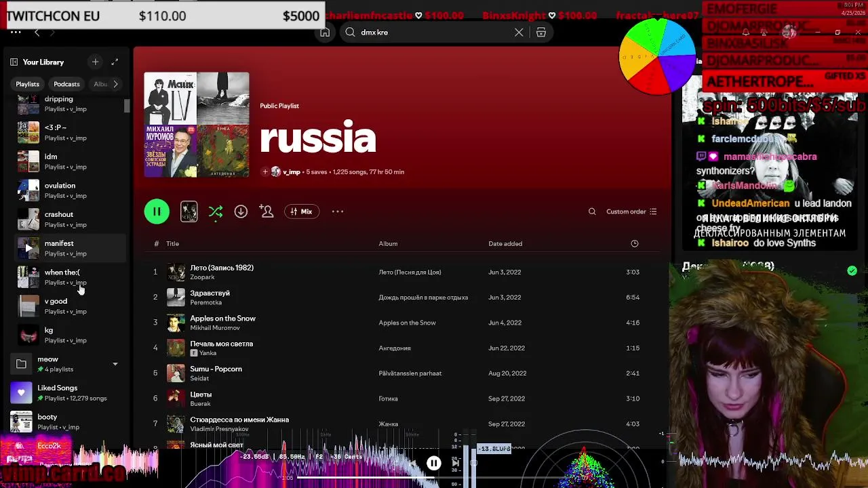Pause playback with the green button
The image size is (868, 488).
coord(157,211)
